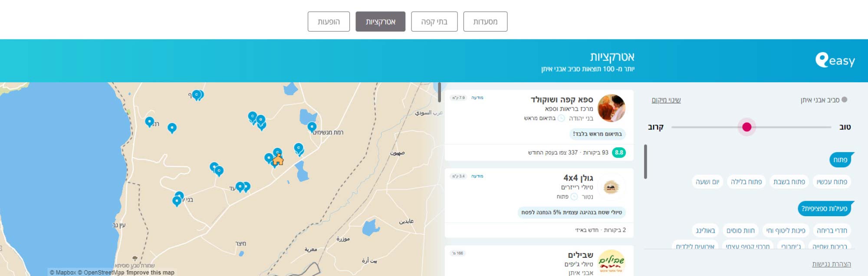868x276 pixels.
Task: Click the clock icon in the גולן 4x4 listing
Action: pyautogui.click(x=574, y=197)
